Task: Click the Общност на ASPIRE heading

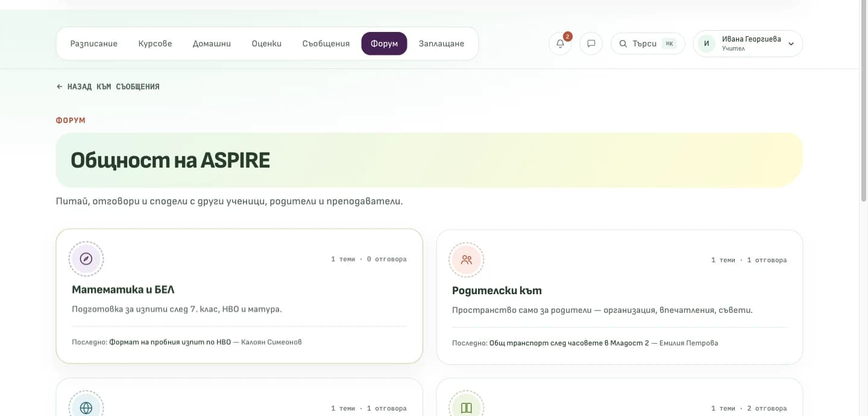Action: tap(170, 160)
